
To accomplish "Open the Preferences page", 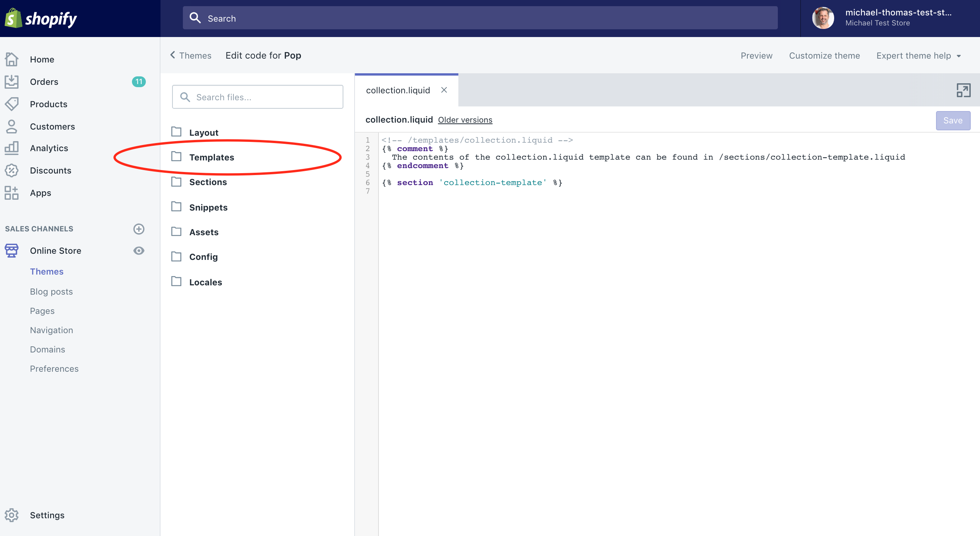I will pos(54,369).
